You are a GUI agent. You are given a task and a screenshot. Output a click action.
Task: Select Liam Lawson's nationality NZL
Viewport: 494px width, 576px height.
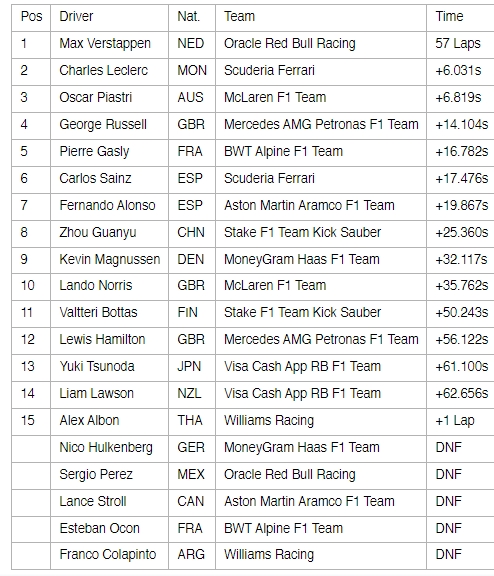(x=192, y=395)
